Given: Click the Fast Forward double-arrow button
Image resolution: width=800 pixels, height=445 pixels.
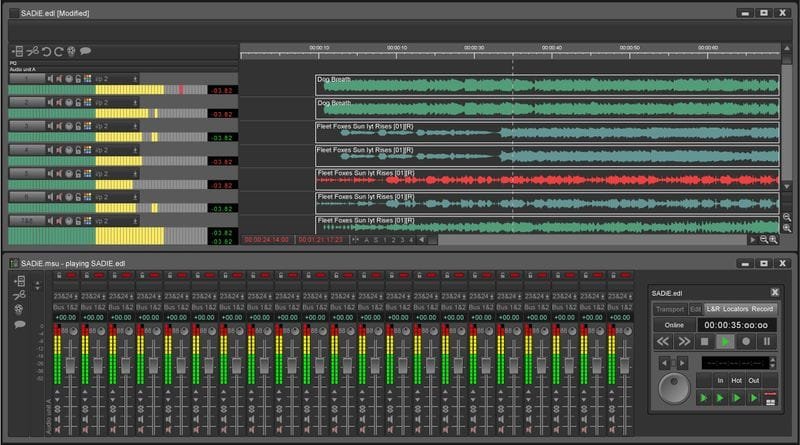Looking at the screenshot, I should [x=687, y=342].
